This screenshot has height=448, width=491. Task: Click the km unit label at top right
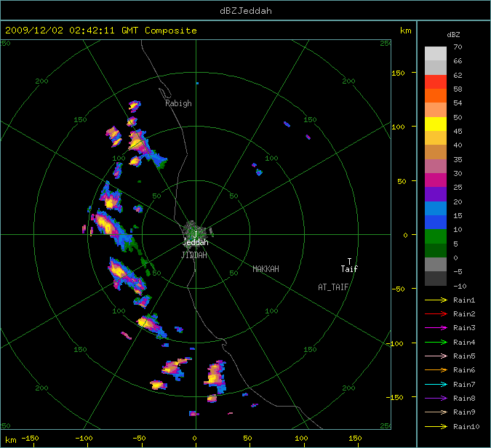[406, 31]
